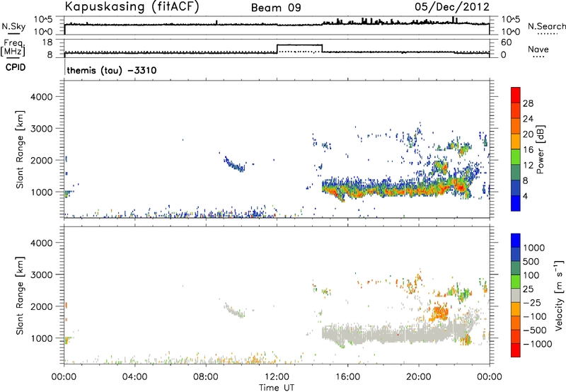Click 4000 tick label in power panel
Screen dimensions: 566x392
point(42,97)
